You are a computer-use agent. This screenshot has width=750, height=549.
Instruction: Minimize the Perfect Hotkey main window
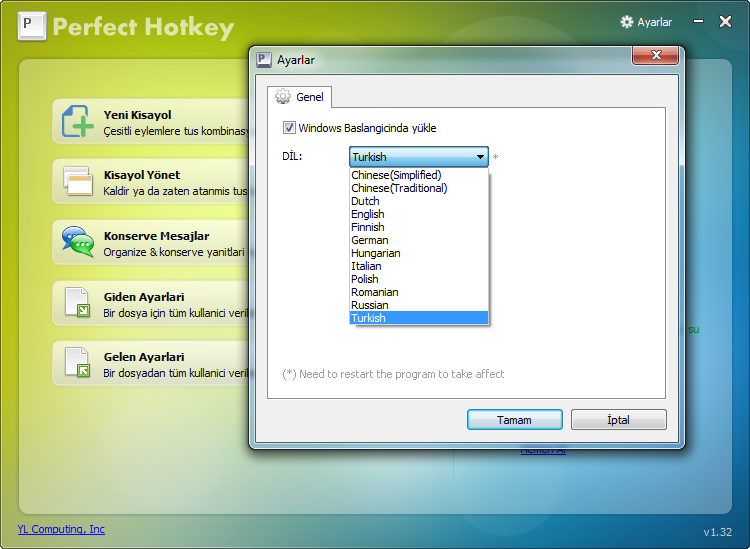point(698,22)
